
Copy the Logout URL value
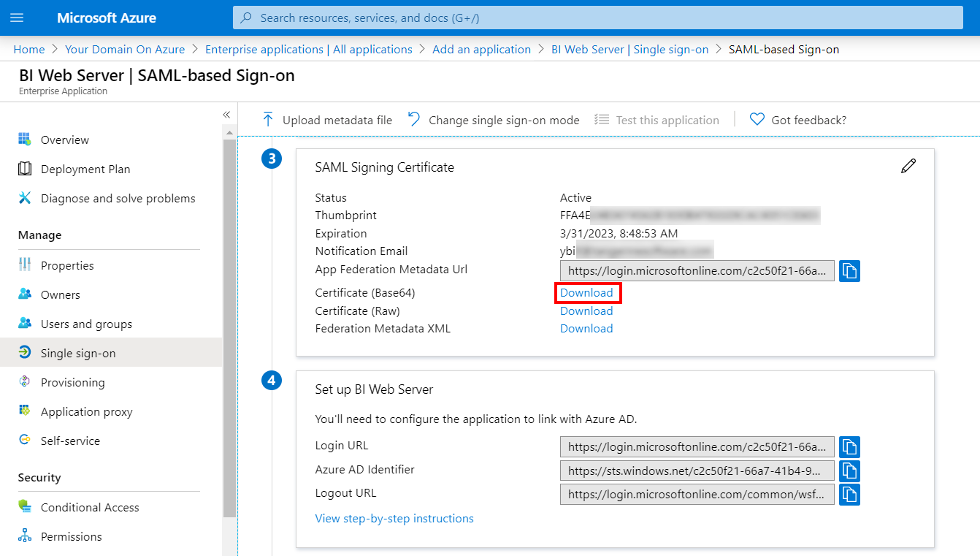tap(849, 494)
